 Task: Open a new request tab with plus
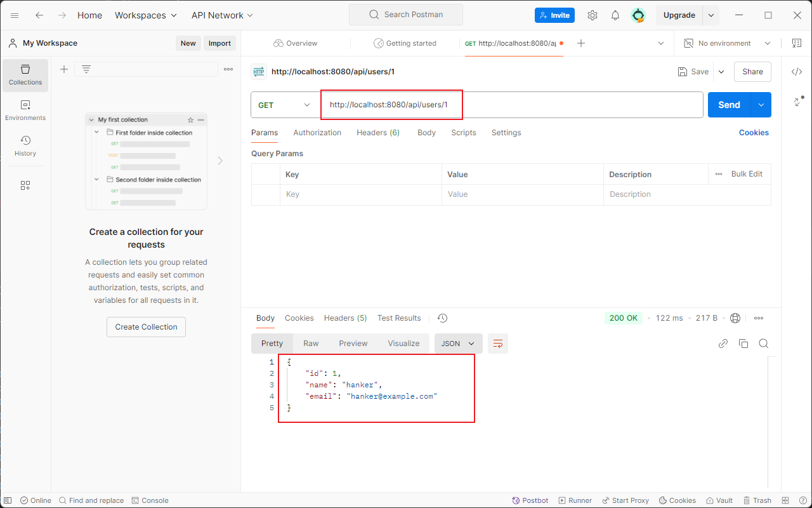pos(580,43)
